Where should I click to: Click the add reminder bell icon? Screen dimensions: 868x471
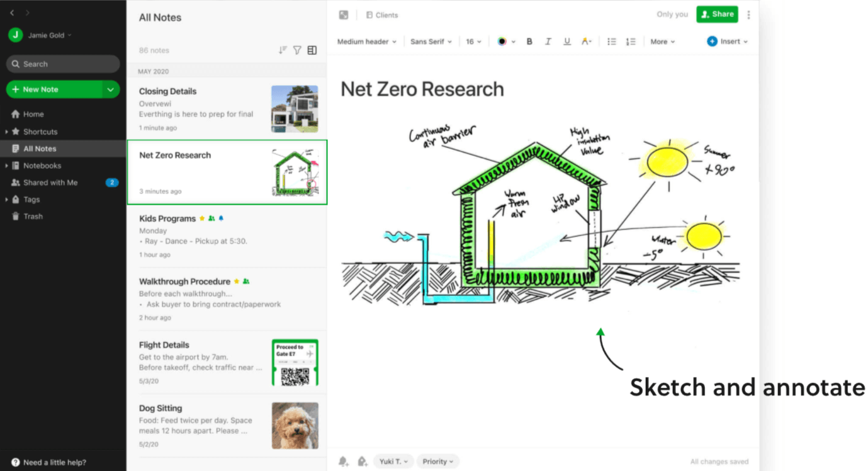click(x=343, y=462)
